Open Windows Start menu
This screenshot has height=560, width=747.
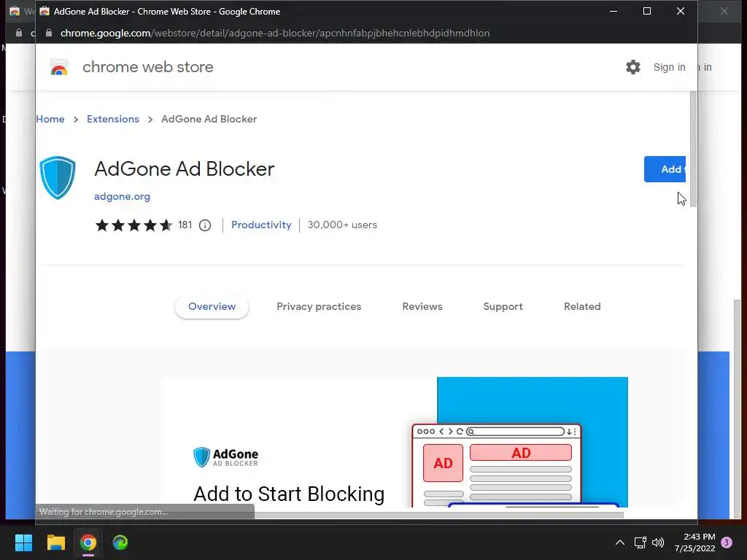click(23, 542)
